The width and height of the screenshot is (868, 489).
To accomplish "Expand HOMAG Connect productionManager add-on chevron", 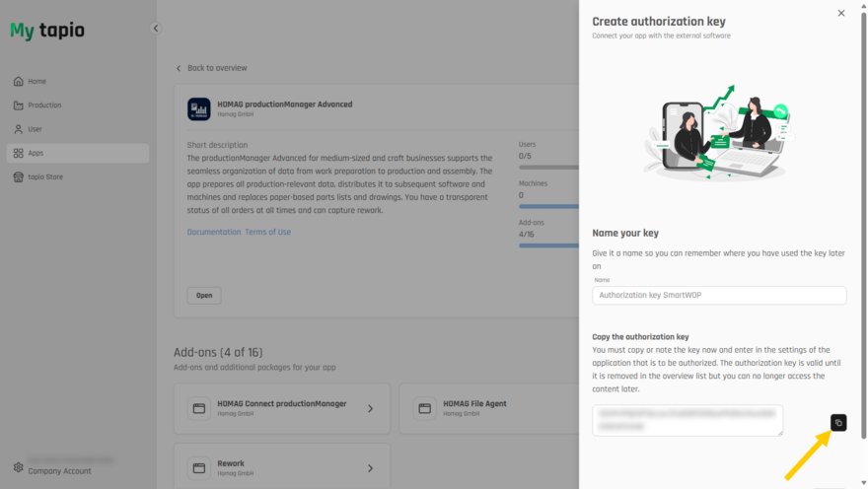I will 370,409.
